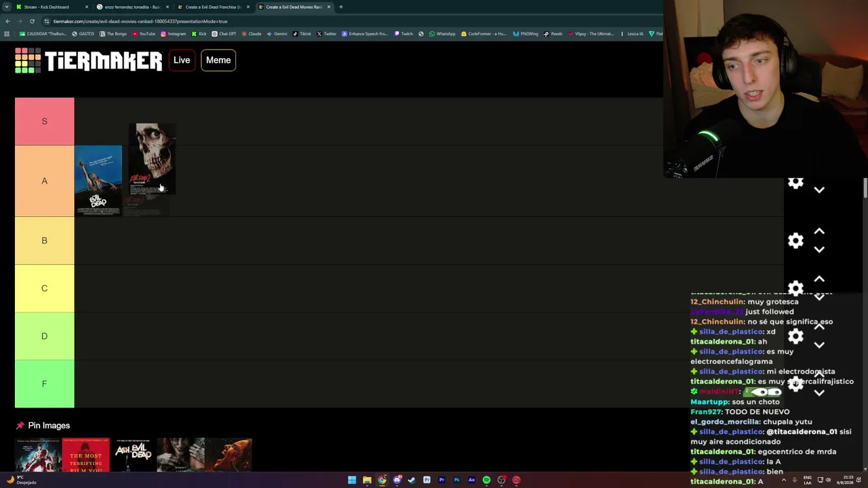Viewport: 868px width, 488px height.
Task: Open the WhatsApp bookmark
Action: (442, 34)
